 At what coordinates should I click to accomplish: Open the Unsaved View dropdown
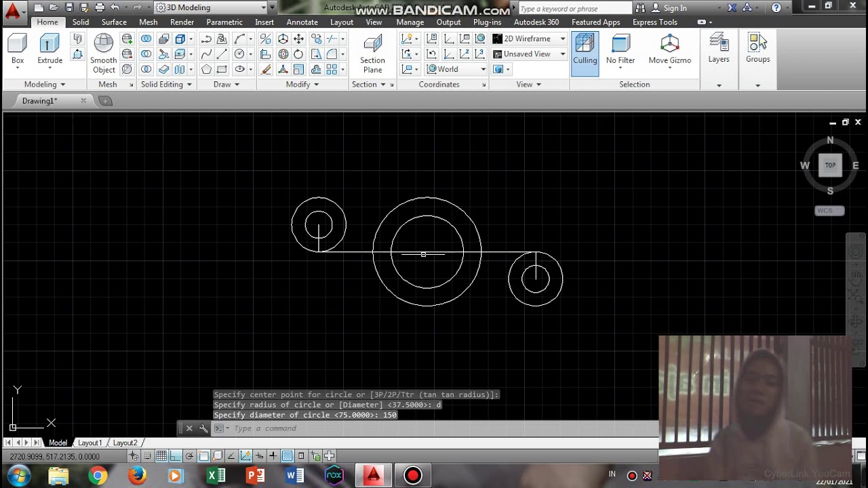529,54
